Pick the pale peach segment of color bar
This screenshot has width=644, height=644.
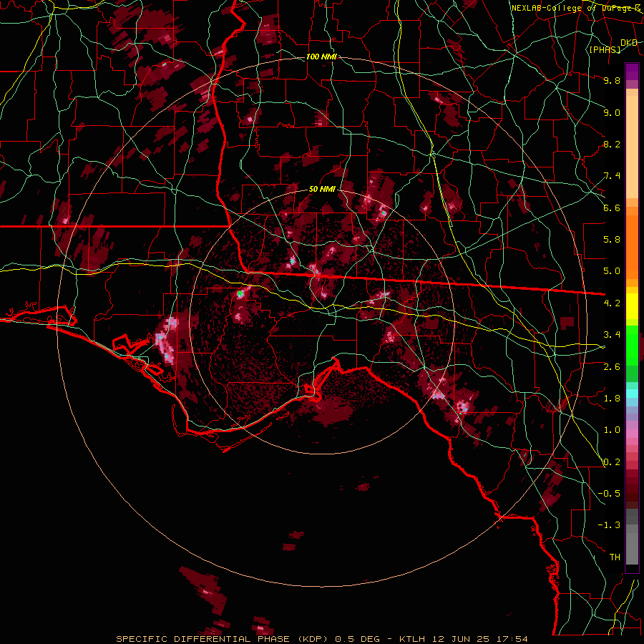(632, 147)
